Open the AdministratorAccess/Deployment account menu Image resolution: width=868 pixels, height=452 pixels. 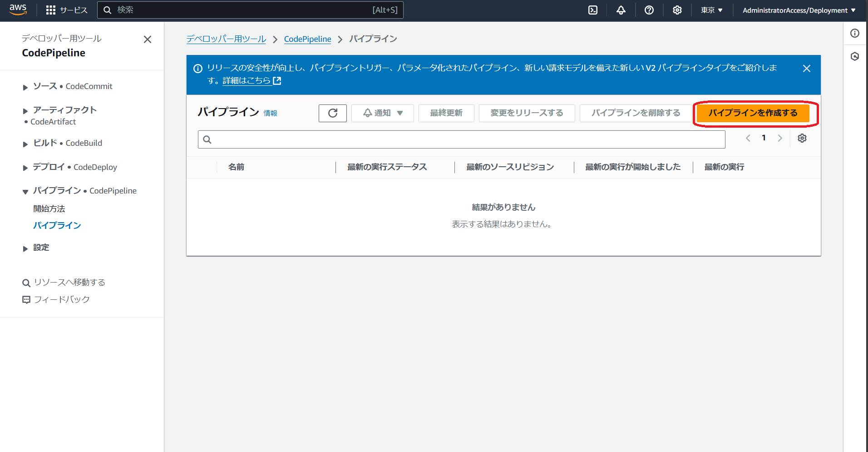799,10
